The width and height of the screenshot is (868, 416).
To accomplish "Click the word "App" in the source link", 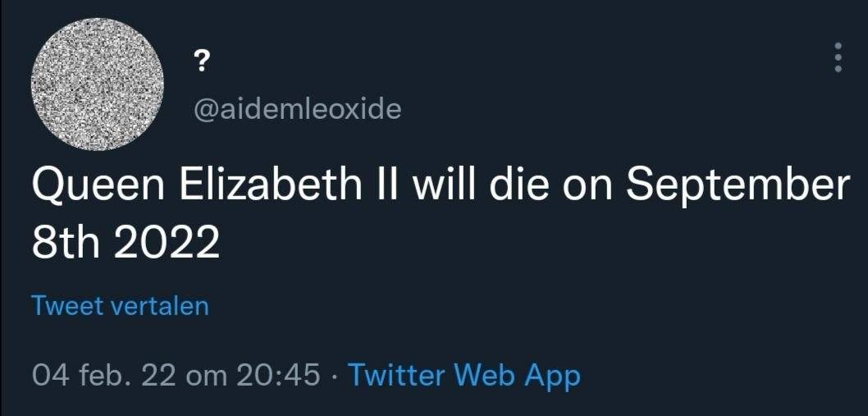I will point(552,376).
